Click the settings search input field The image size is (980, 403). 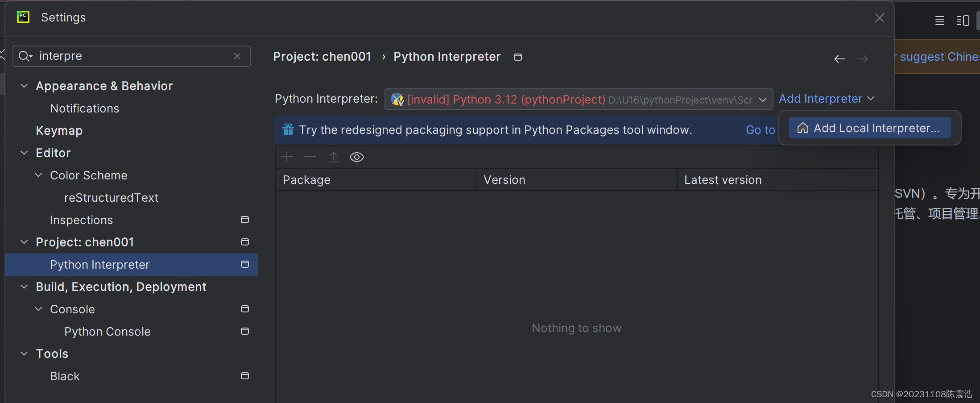pyautogui.click(x=134, y=56)
